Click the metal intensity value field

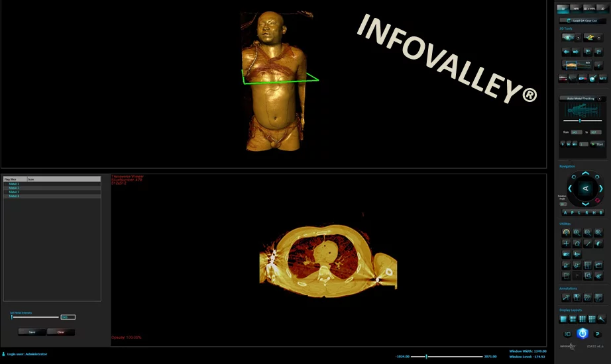tap(68, 317)
